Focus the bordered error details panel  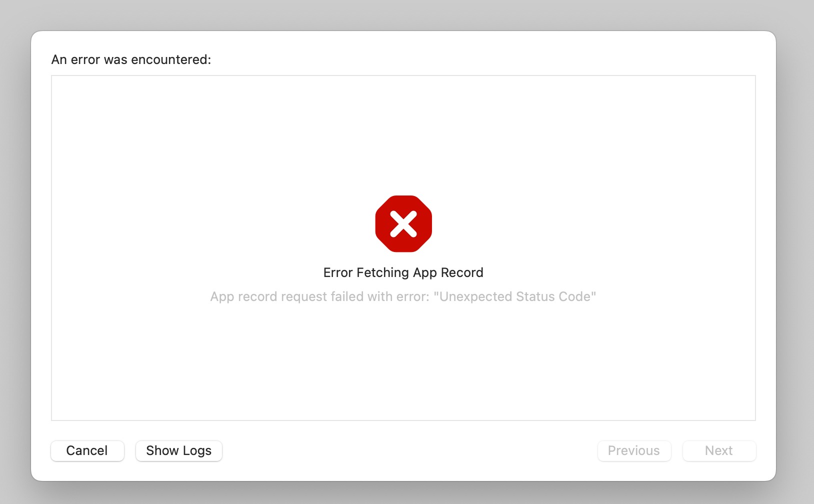coord(403,248)
